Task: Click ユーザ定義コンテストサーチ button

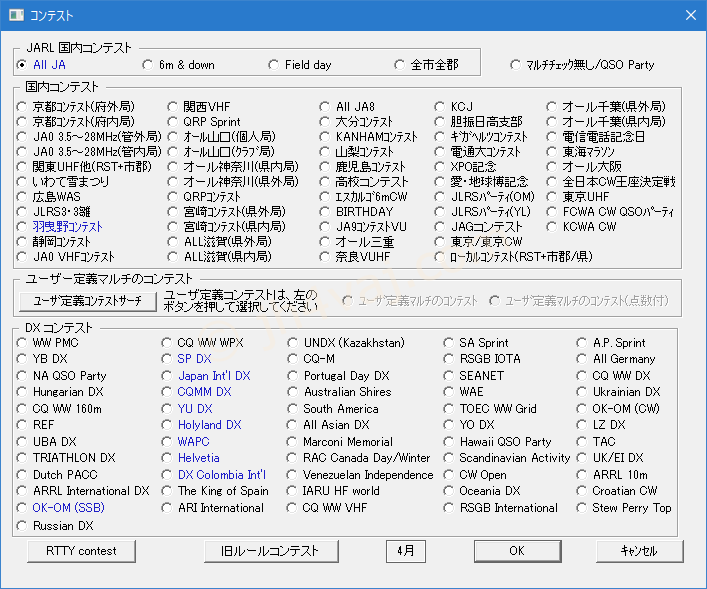Action: coord(87,301)
